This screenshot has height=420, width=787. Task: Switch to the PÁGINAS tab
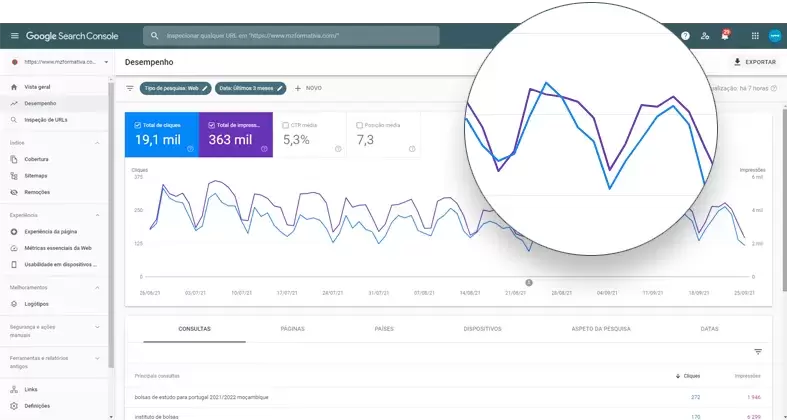click(293, 329)
